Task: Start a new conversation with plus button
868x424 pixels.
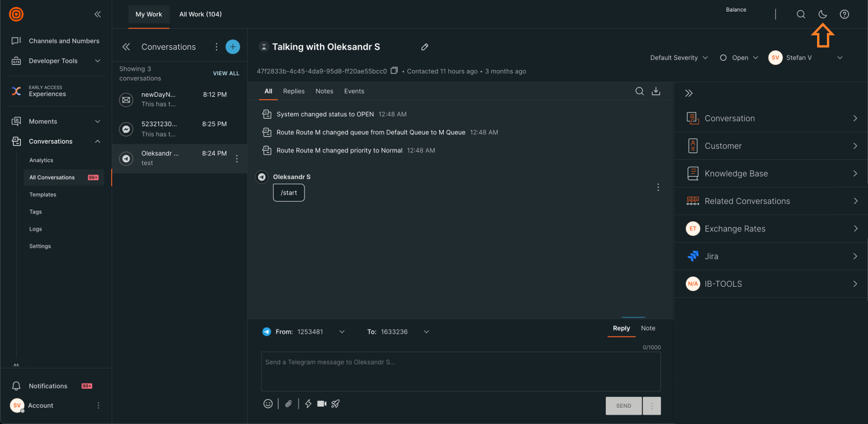Action: point(233,47)
